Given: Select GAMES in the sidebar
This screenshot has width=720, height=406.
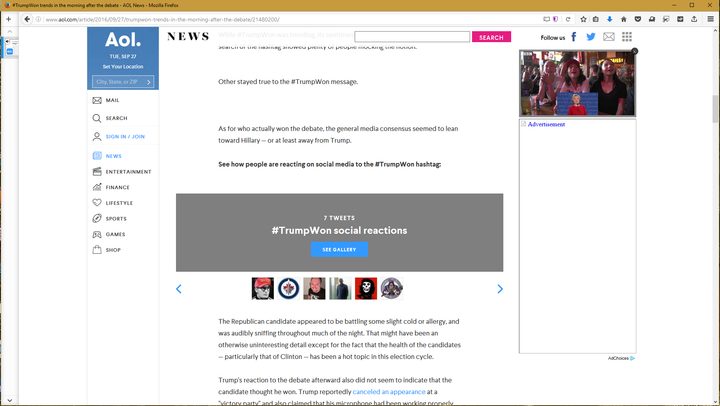Looking at the screenshot, I should pyautogui.click(x=115, y=234).
